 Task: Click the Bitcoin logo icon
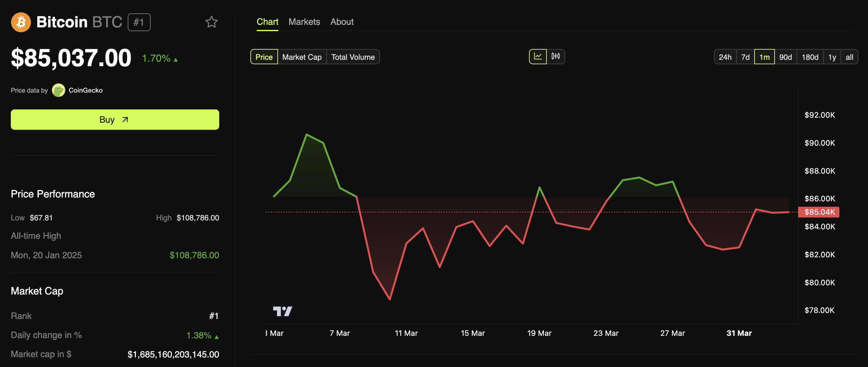[21, 22]
